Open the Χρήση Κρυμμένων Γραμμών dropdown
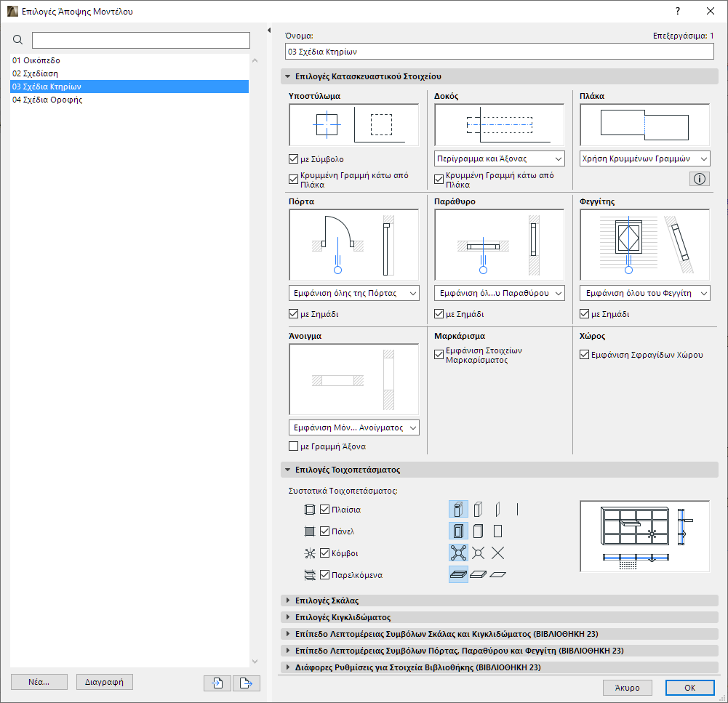The width and height of the screenshot is (728, 703). (644, 158)
